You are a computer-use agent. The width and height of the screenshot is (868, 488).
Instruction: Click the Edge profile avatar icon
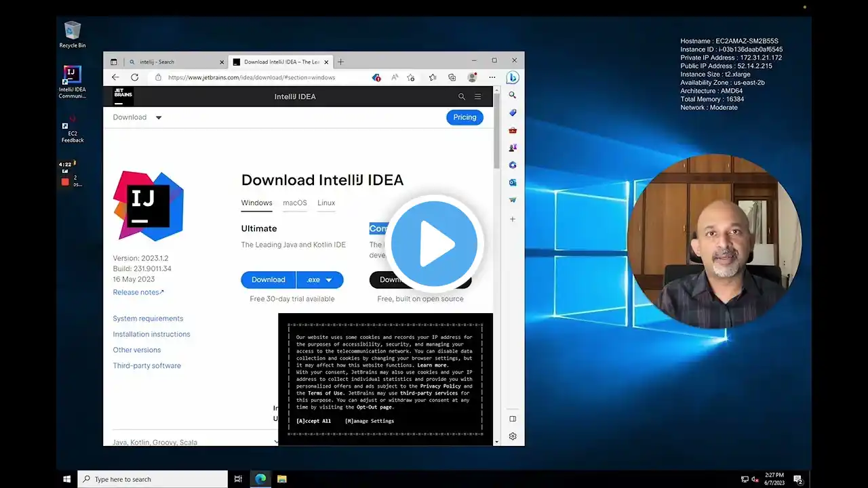(x=472, y=77)
